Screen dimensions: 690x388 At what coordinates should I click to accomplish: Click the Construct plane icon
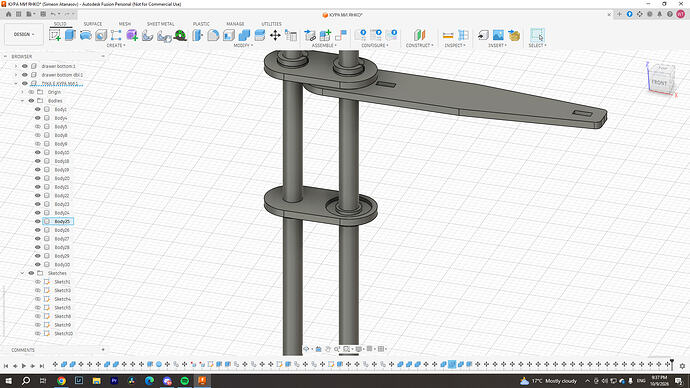click(419, 35)
